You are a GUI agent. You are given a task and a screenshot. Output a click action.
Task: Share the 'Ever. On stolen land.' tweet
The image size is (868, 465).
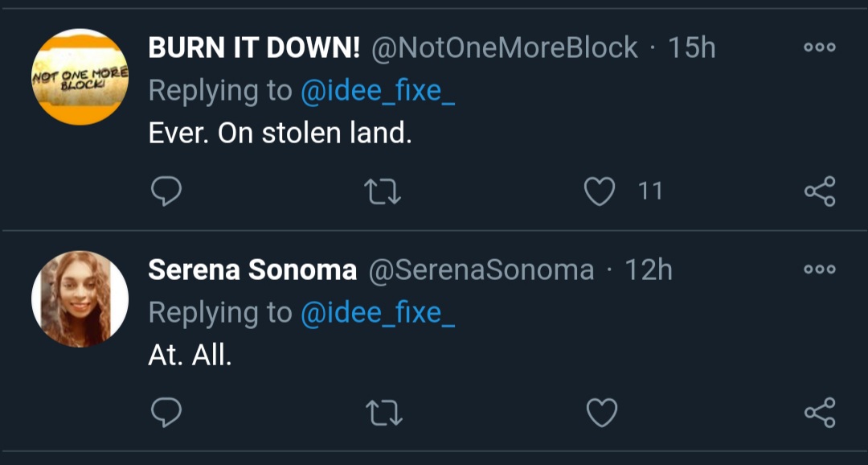[x=820, y=191]
